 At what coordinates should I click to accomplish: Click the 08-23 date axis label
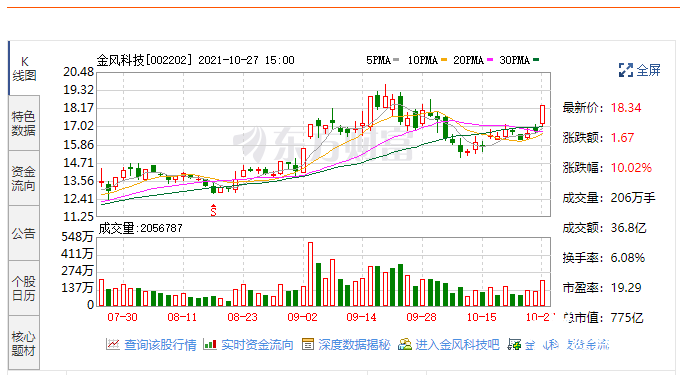click(x=242, y=317)
